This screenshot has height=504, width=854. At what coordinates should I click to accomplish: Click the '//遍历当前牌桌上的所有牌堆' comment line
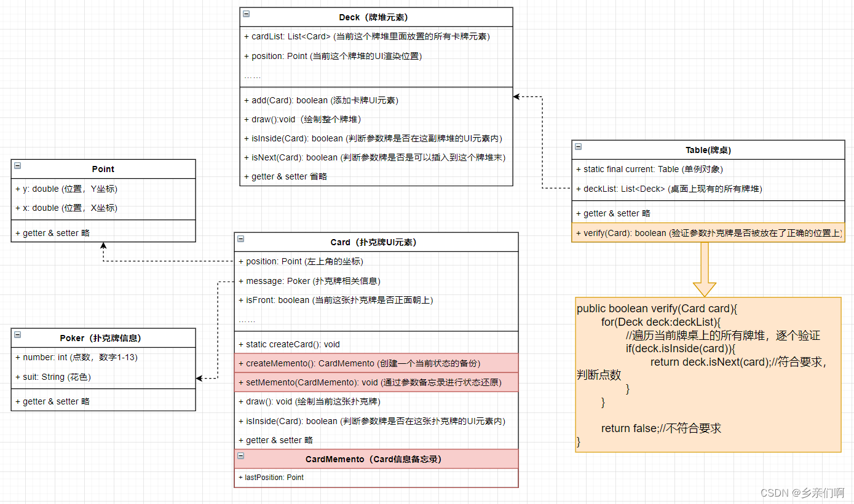pos(723,336)
